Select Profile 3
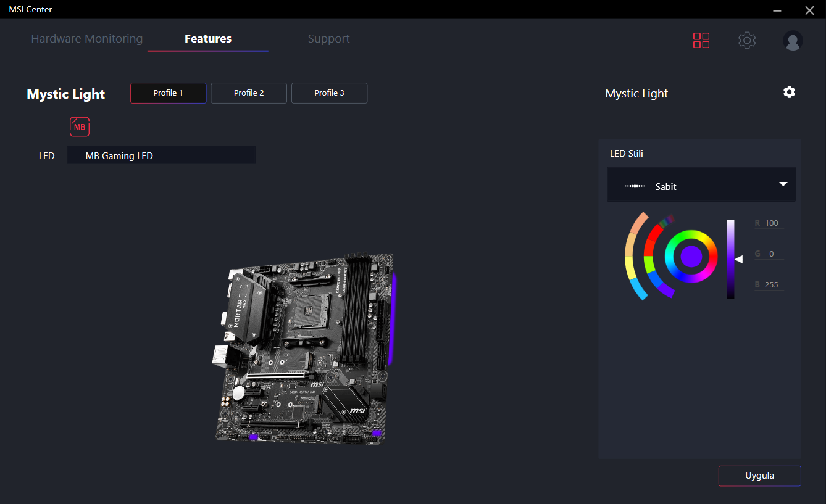Screen dimensions: 826x504 [x=329, y=93]
